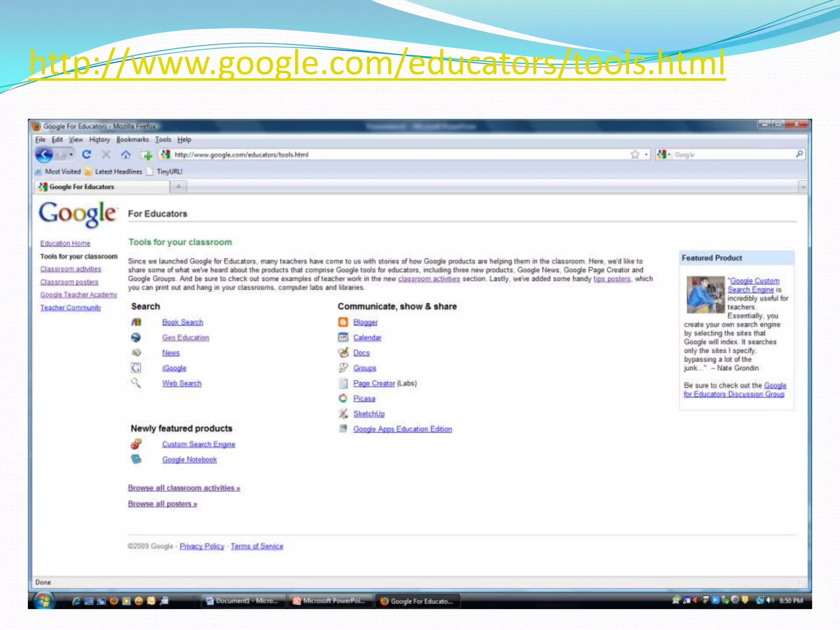840x630 pixels.
Task: Open the Bookmarks menu
Action: click(132, 139)
